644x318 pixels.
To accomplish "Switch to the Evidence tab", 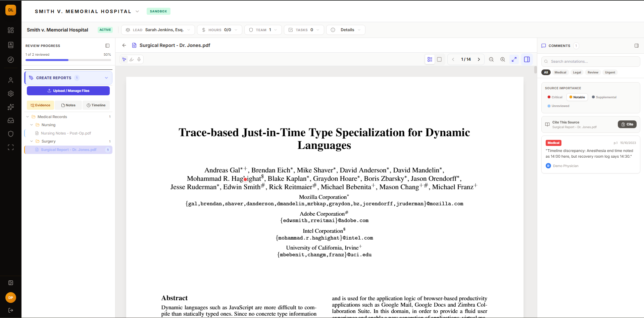I will point(41,105).
